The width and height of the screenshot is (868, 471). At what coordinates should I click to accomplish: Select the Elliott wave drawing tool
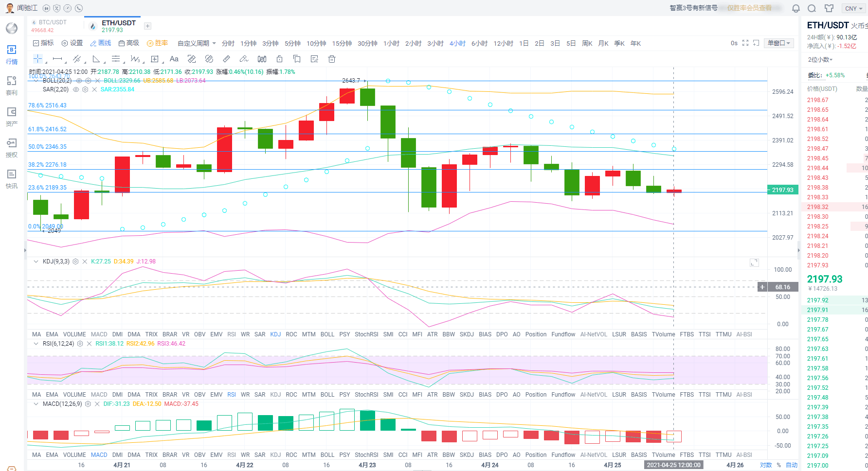tap(135, 59)
